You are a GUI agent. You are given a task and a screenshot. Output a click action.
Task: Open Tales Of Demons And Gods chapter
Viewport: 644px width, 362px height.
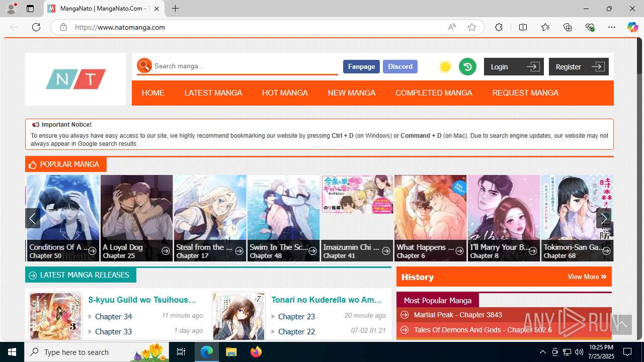point(483,330)
